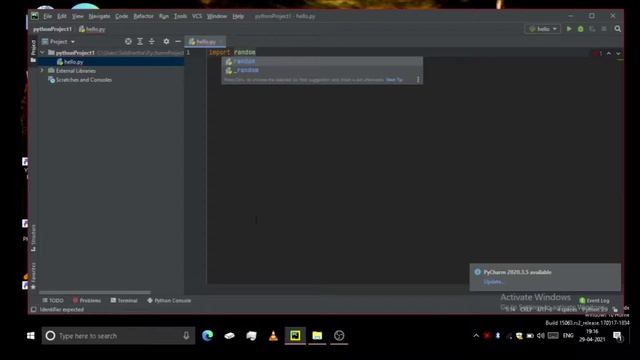Open the Refactor menu
The image size is (640, 360).
[144, 16]
